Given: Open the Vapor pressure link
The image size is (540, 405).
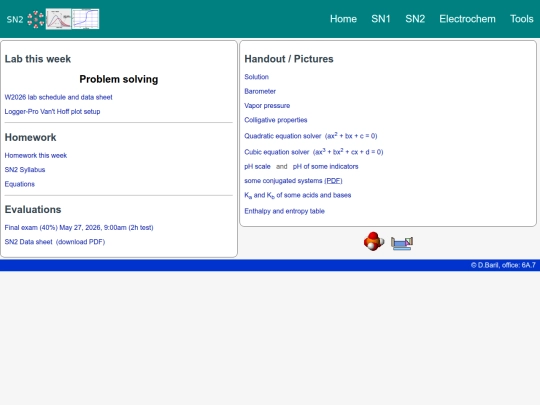Looking at the screenshot, I should (x=267, y=106).
